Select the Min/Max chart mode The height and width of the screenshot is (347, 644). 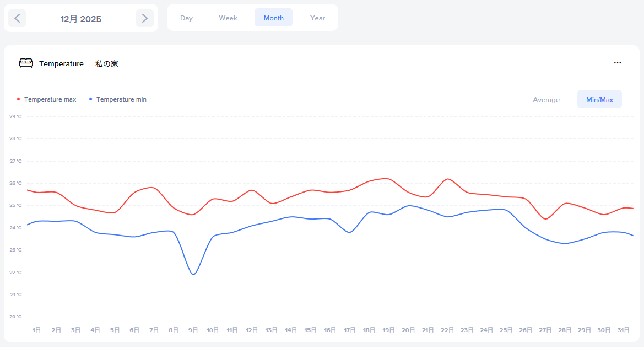[599, 100]
